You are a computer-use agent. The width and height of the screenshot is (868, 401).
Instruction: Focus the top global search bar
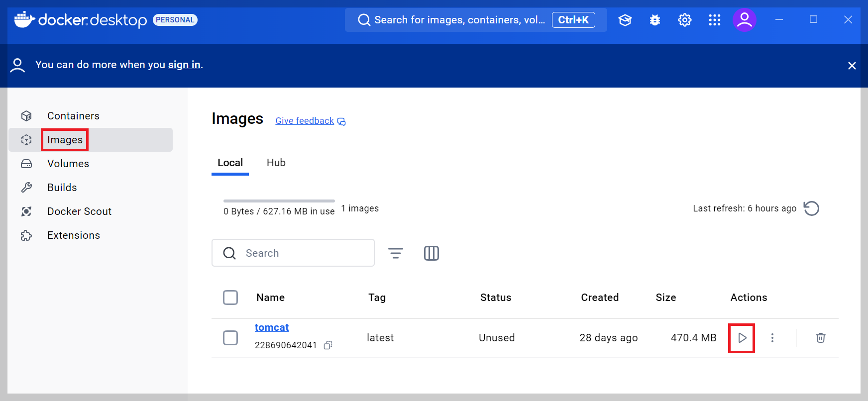pos(476,20)
